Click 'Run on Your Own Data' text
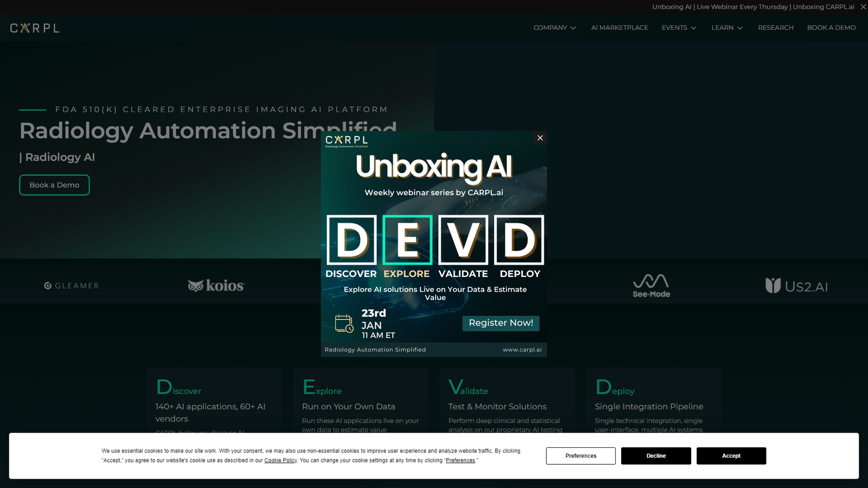Screen dimensions: 868x488 click(x=349, y=407)
